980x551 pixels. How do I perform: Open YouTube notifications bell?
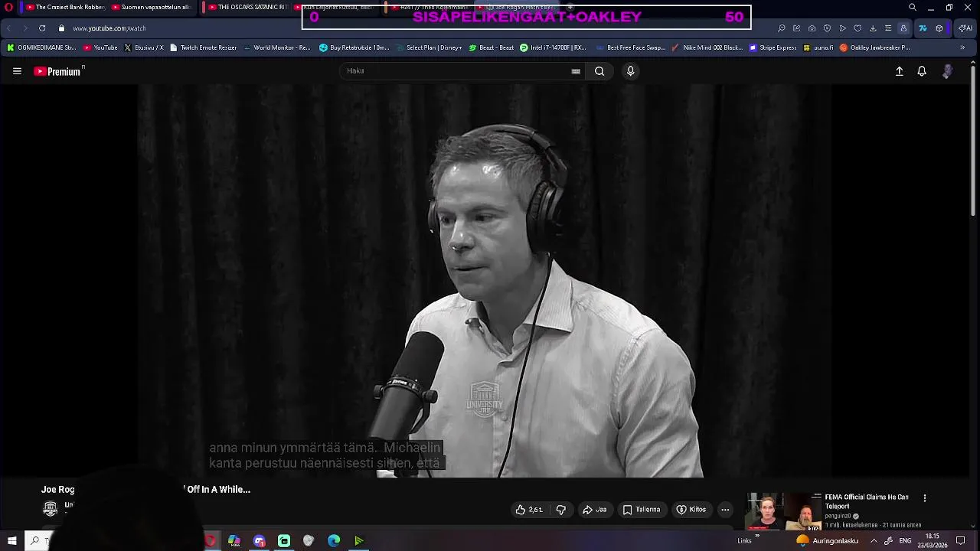click(x=922, y=71)
